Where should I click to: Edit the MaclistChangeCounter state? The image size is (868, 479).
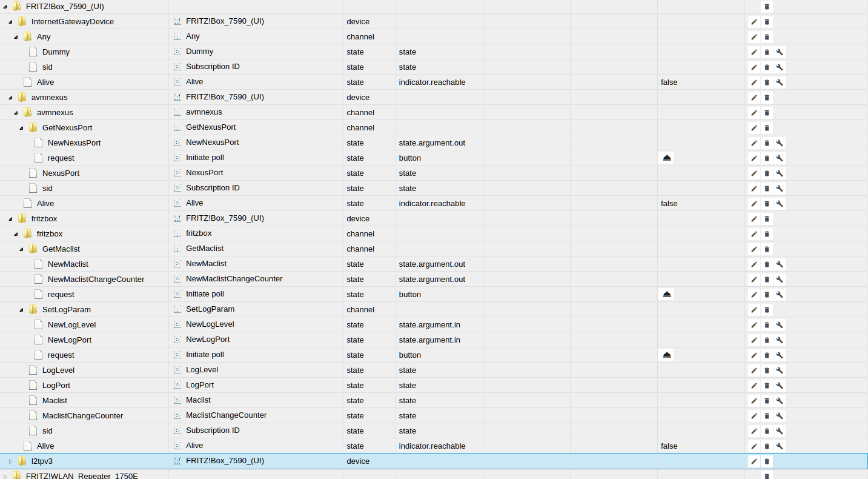click(x=754, y=416)
